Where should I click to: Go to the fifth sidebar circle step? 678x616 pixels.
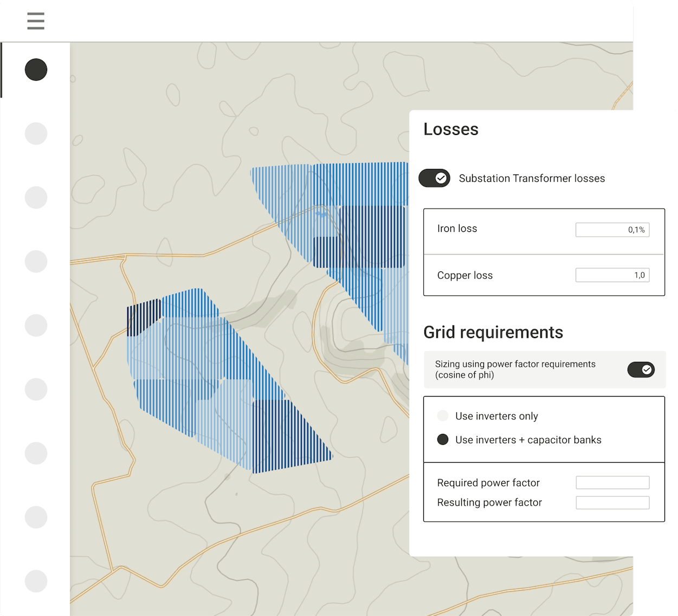36,325
